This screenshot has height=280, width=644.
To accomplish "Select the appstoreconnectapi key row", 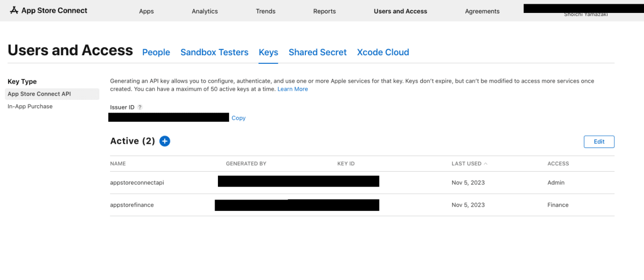I will pos(362,182).
